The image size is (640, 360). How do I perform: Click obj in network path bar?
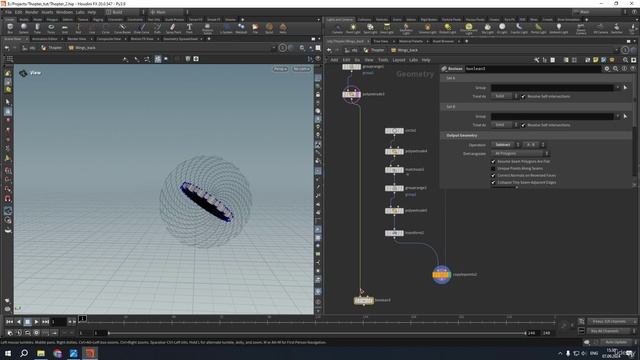351,50
